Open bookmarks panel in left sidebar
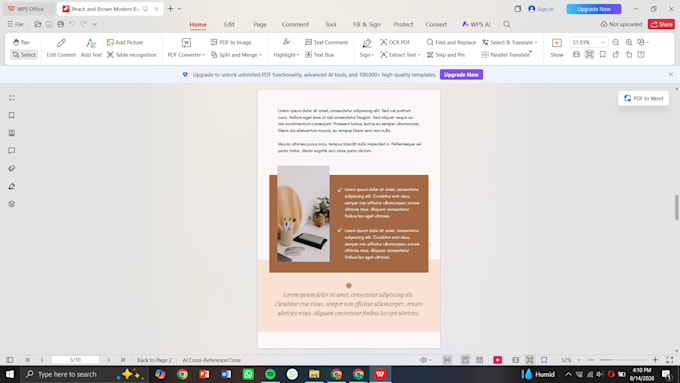The image size is (680, 383). [x=12, y=115]
